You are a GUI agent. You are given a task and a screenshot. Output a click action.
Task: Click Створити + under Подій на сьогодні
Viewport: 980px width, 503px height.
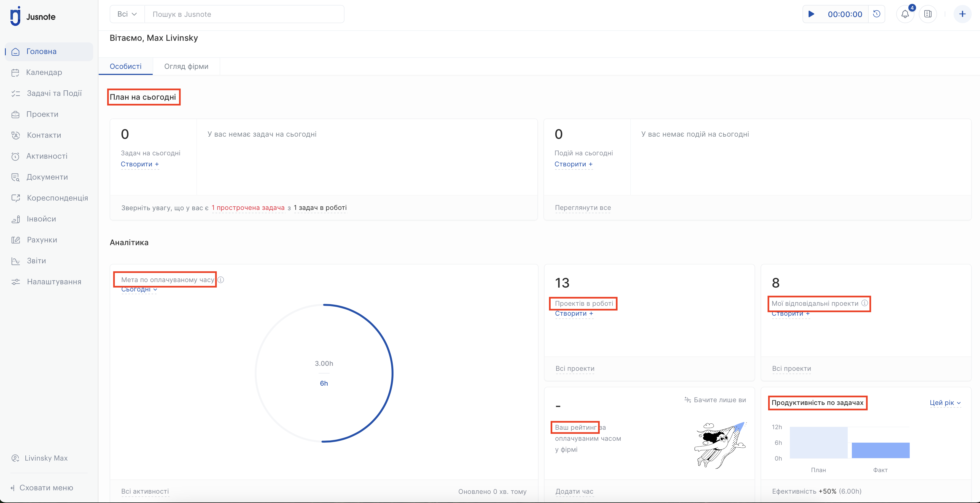click(573, 164)
